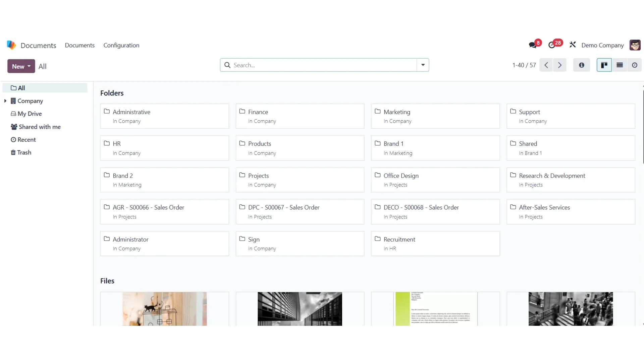The width and height of the screenshot is (644, 362).
Task: Click the Odoo Documents app logo
Action: 11,45
